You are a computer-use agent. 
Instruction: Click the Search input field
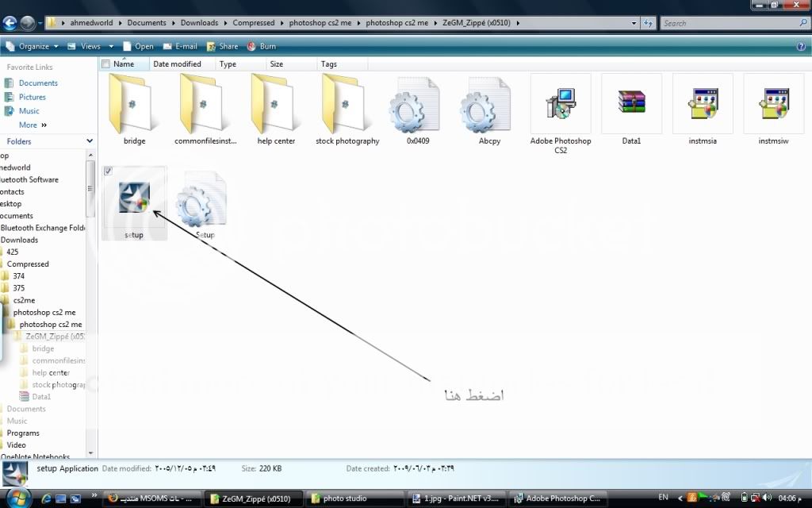point(730,23)
